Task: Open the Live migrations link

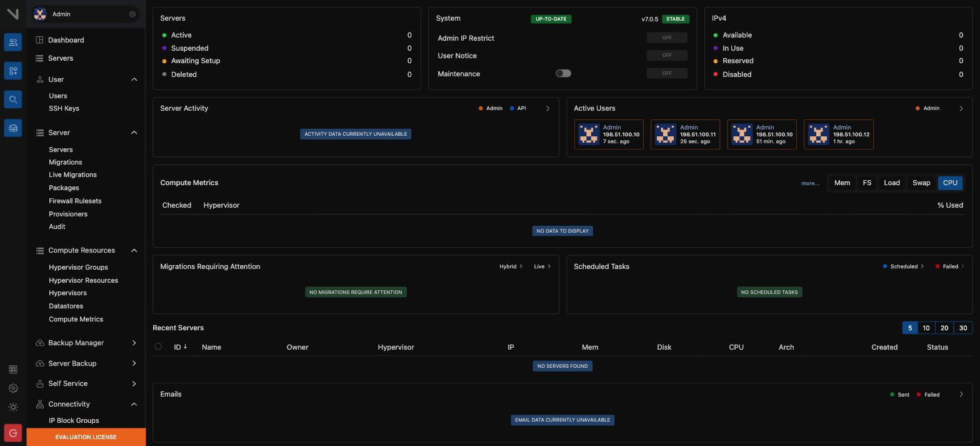Action: [542, 266]
